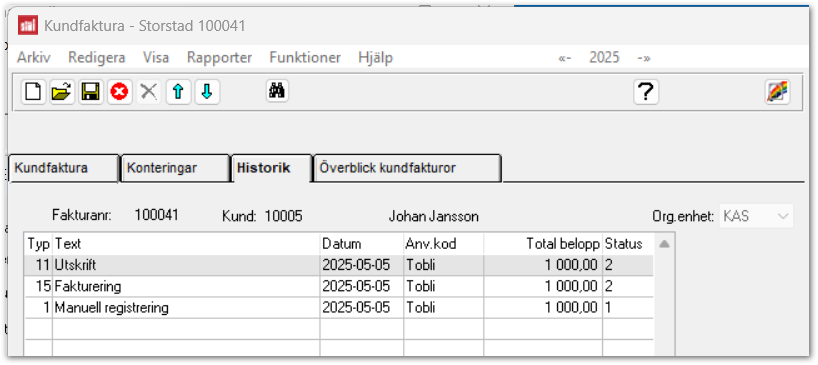Go to previous year with «- arrow
The image size is (818, 365).
[x=564, y=58]
